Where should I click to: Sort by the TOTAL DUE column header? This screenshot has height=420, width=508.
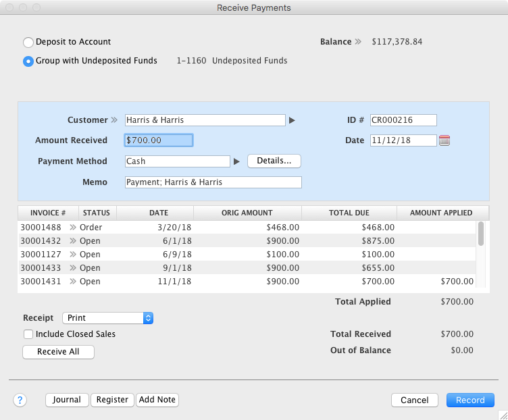(x=349, y=213)
